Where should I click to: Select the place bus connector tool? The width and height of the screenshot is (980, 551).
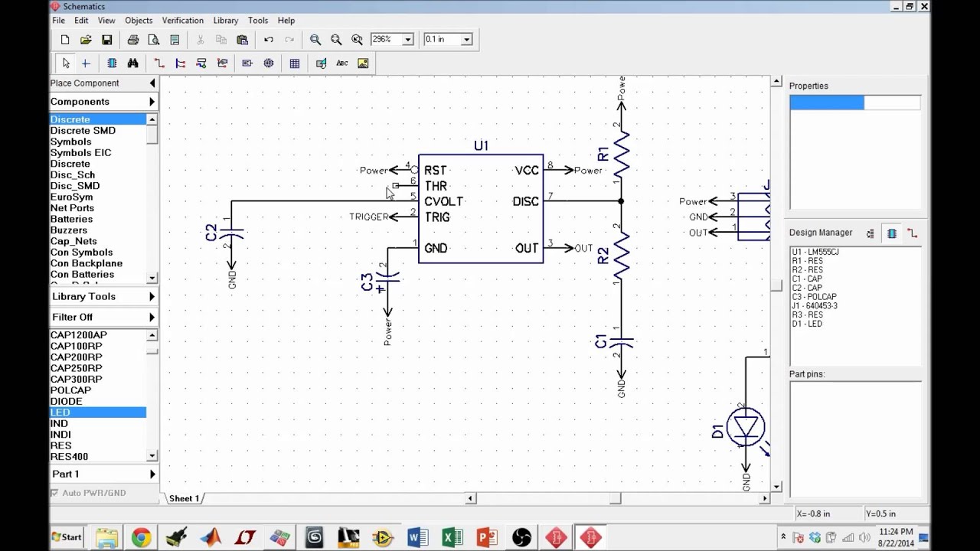click(x=201, y=64)
